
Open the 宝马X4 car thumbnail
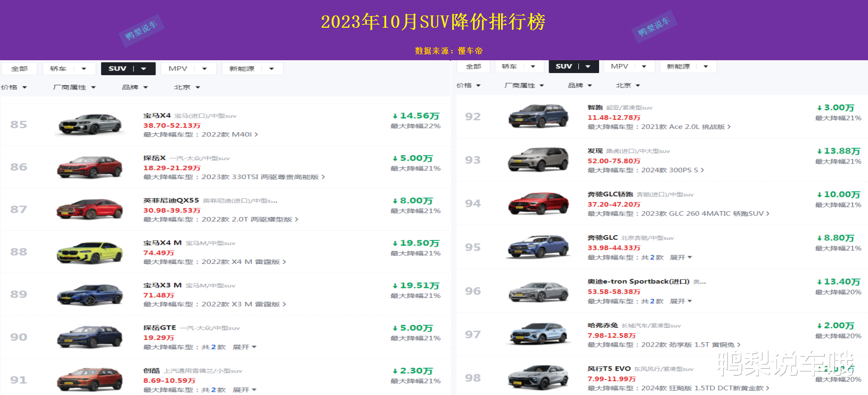(91, 124)
